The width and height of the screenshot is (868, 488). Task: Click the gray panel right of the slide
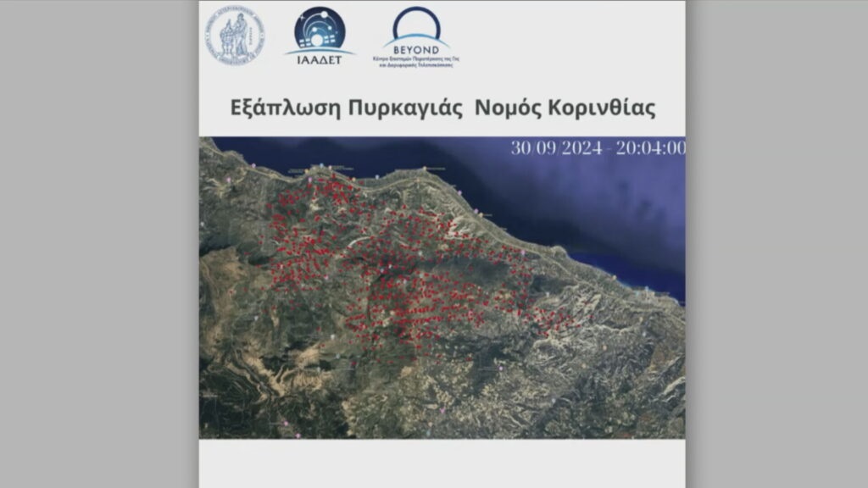point(776,244)
